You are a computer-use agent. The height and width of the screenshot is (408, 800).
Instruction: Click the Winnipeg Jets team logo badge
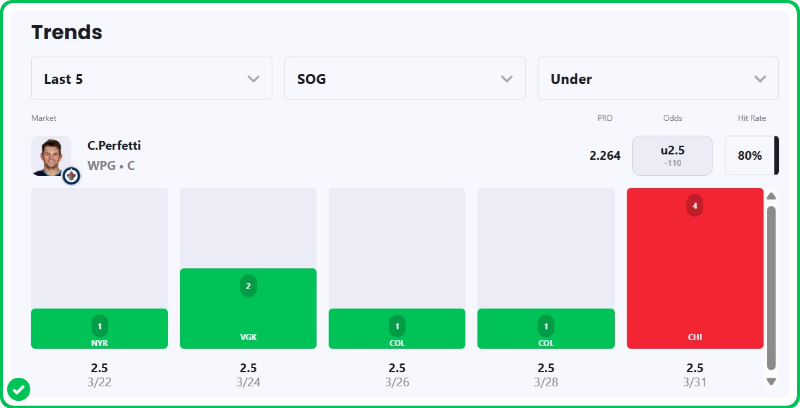(71, 176)
